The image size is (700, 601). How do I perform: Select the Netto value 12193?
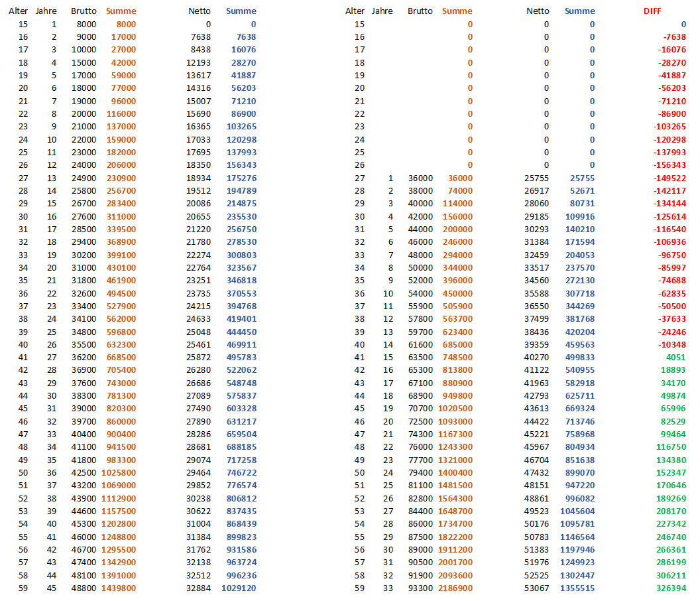coord(199,62)
